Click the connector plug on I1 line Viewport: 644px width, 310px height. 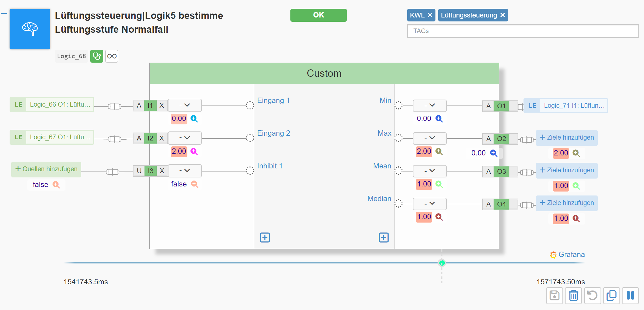115,106
